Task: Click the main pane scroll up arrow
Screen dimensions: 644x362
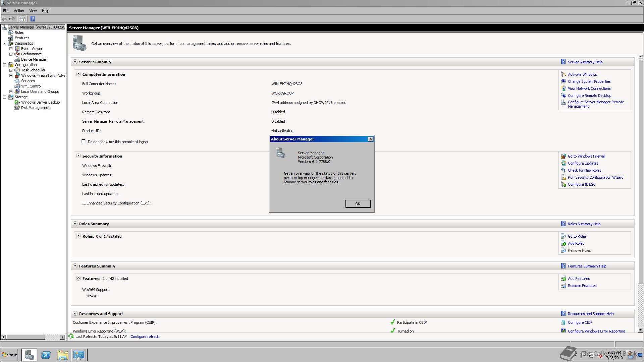Action: pos(640,57)
